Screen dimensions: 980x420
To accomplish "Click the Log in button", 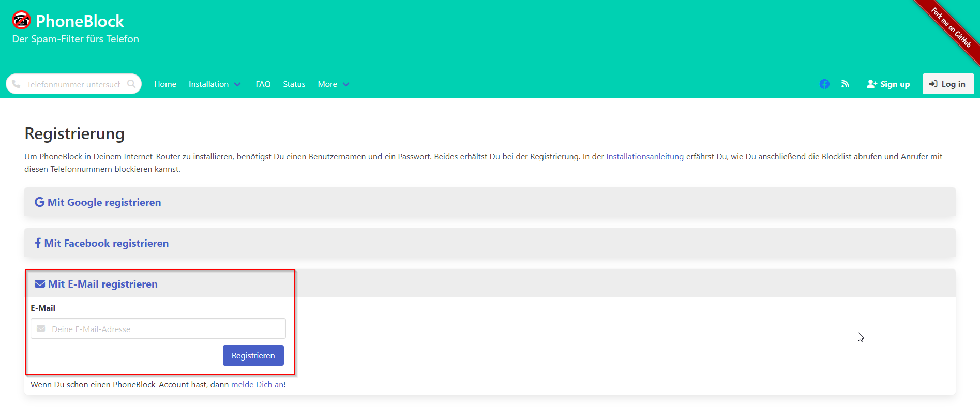I will point(947,84).
